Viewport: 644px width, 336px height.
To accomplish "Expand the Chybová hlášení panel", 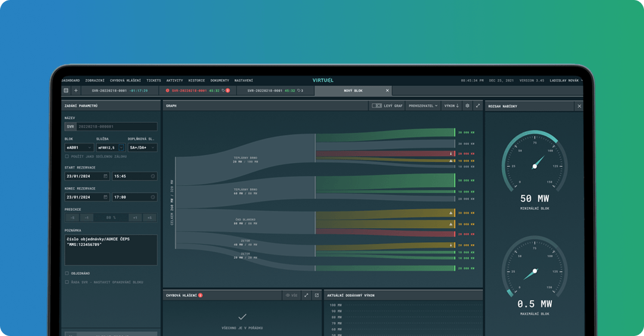I will pos(306,295).
